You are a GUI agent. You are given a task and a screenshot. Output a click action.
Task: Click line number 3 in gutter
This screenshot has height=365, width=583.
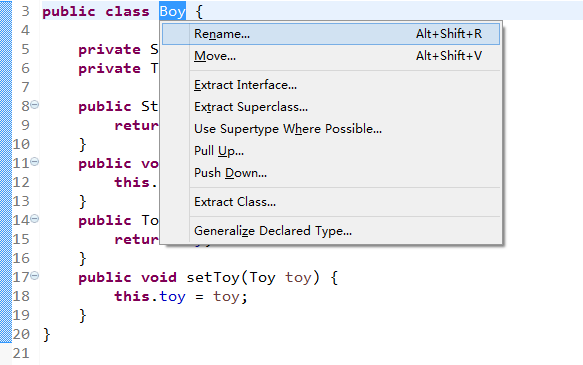[25, 12]
